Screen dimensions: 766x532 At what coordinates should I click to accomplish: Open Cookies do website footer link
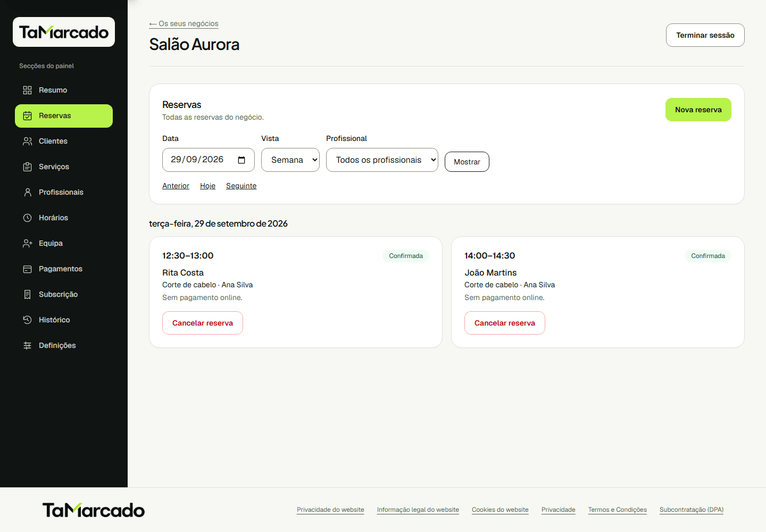coord(500,510)
